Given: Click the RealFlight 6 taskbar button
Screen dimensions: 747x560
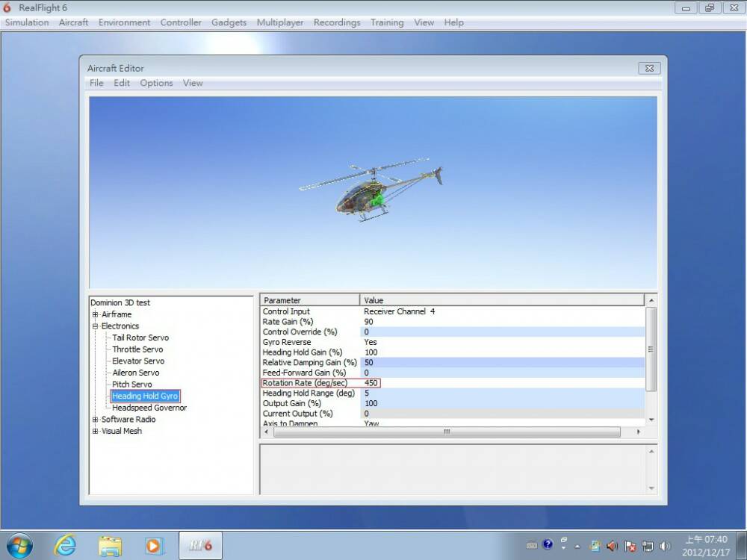Looking at the screenshot, I should click(200, 545).
